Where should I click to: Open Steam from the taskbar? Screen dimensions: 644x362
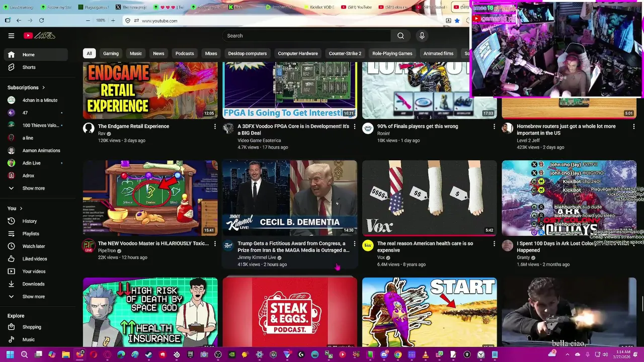pos(148,354)
